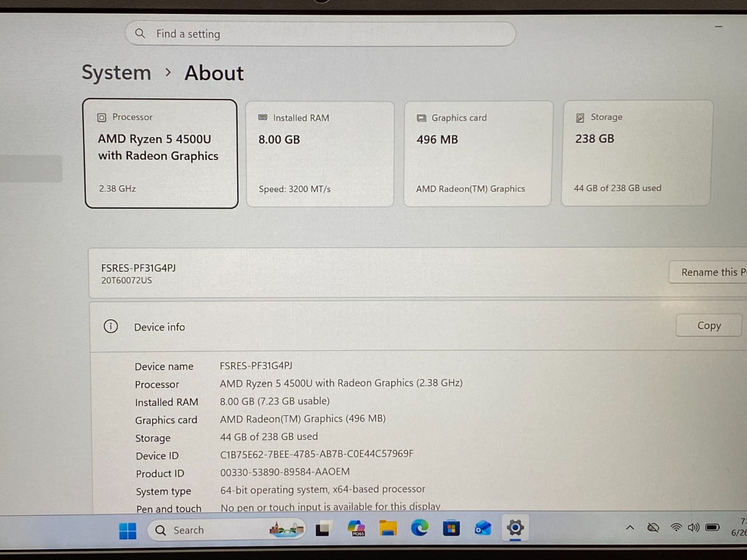Open the Graphics card summary card
The width and height of the screenshot is (747, 560).
pos(478,154)
